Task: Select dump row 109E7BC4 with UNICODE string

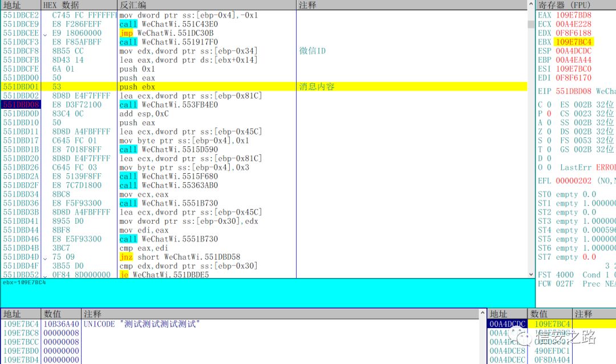Action: [240, 324]
